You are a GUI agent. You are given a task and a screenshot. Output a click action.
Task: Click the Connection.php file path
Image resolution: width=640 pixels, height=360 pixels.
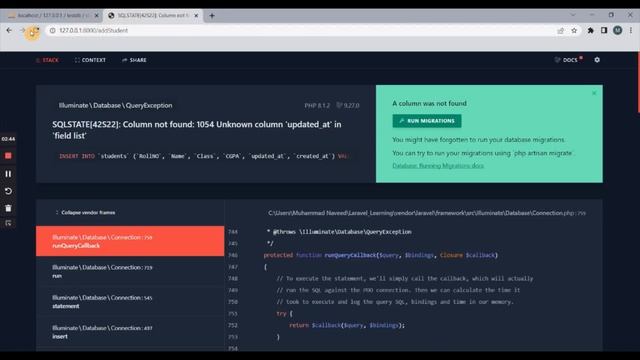coord(427,213)
